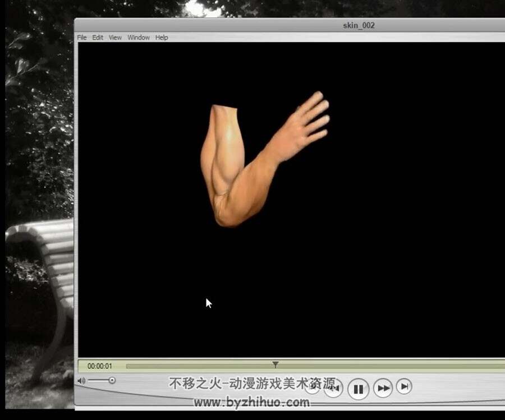This screenshot has height=420, width=505.
Task: Click the playhead marker on the timeline
Action: click(x=276, y=364)
